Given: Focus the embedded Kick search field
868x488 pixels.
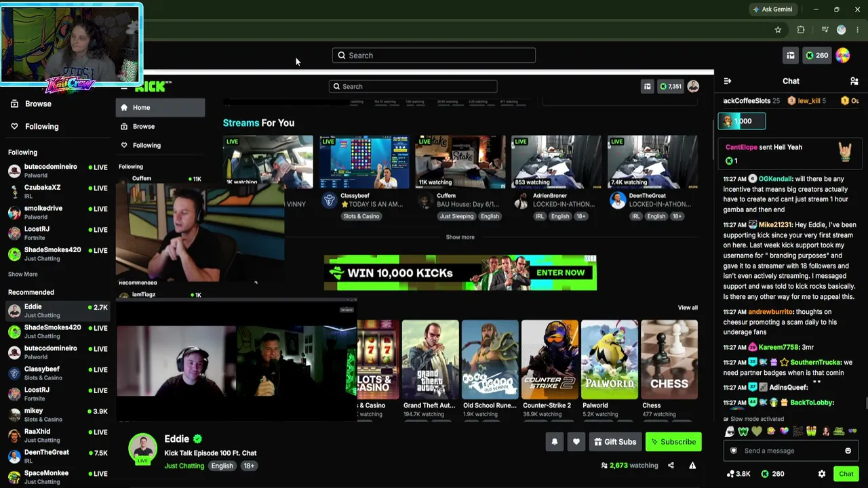Looking at the screenshot, I should point(413,87).
